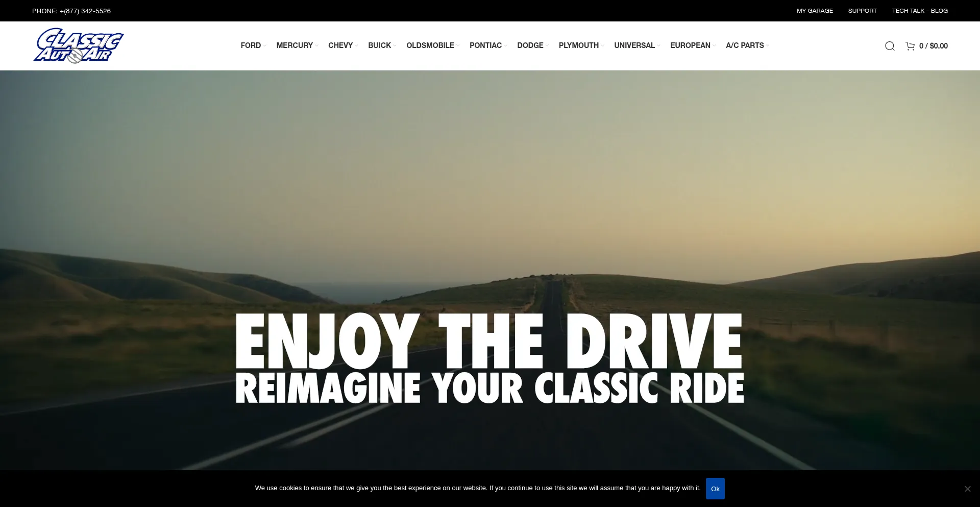Open the search magnifier icon

click(890, 46)
